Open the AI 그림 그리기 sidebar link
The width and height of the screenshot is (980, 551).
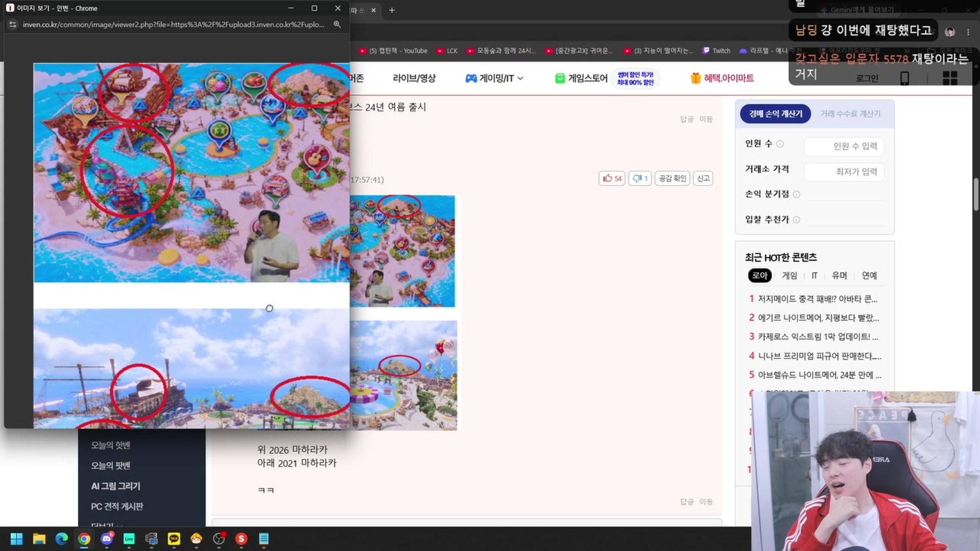point(115,486)
